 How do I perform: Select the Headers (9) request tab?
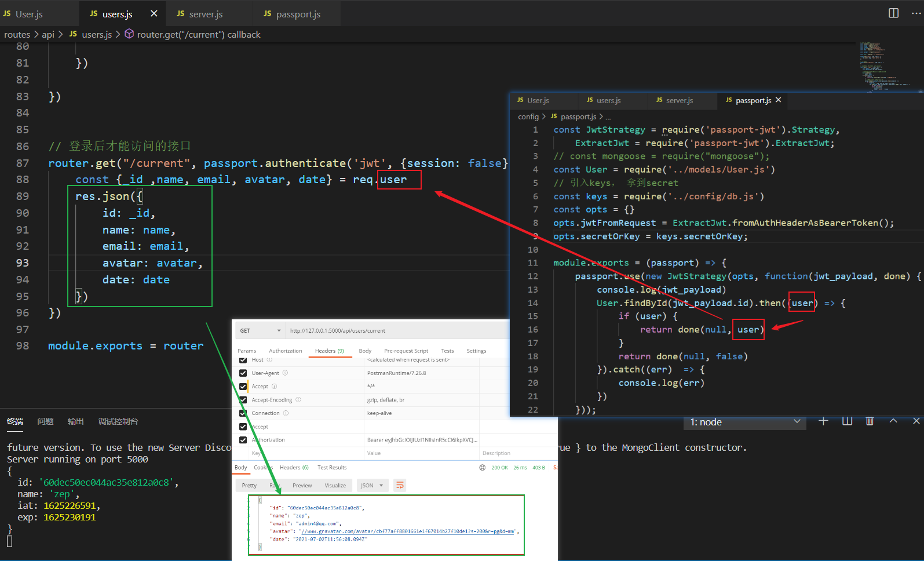pos(330,351)
